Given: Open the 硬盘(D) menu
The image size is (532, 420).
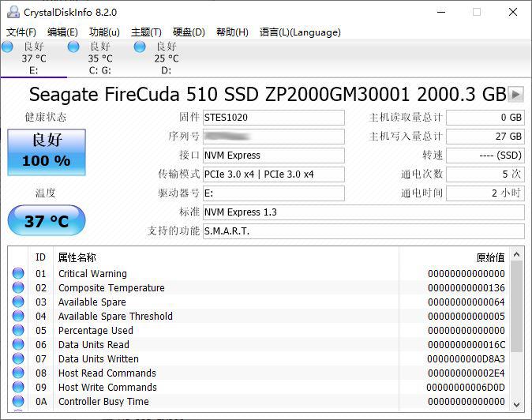Looking at the screenshot, I should (x=189, y=32).
